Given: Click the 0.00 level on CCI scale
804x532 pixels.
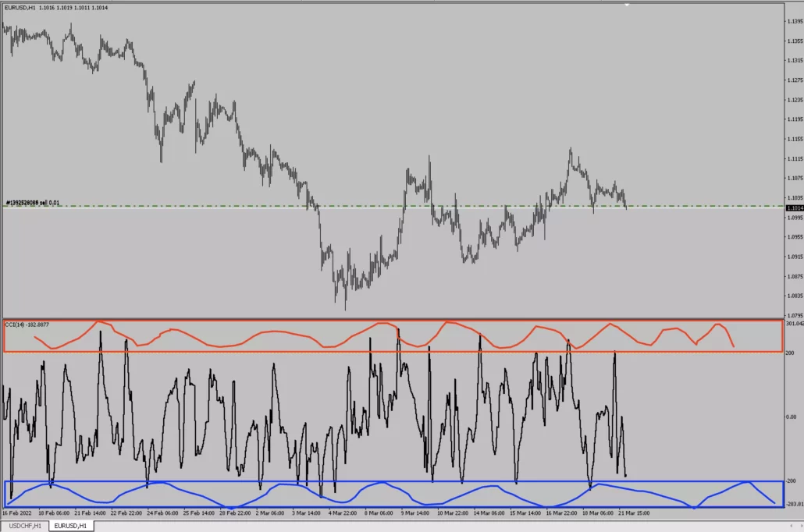Looking at the screenshot, I should coord(791,417).
